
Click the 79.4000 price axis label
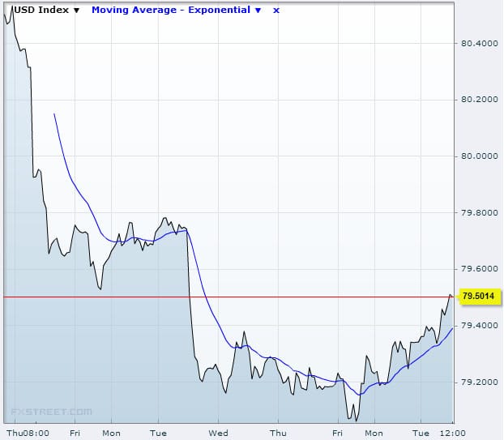(479, 326)
